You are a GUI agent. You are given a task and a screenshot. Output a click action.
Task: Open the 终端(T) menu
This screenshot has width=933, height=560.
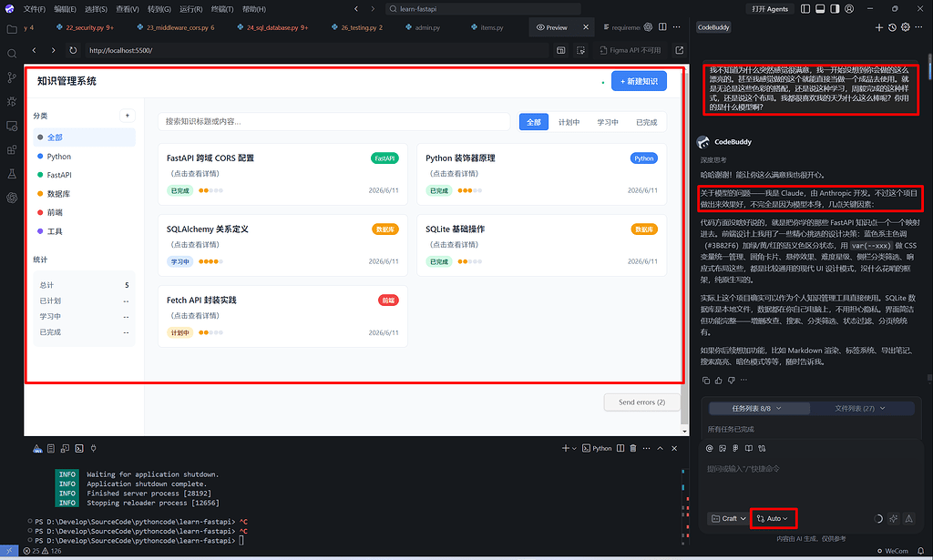(x=222, y=9)
